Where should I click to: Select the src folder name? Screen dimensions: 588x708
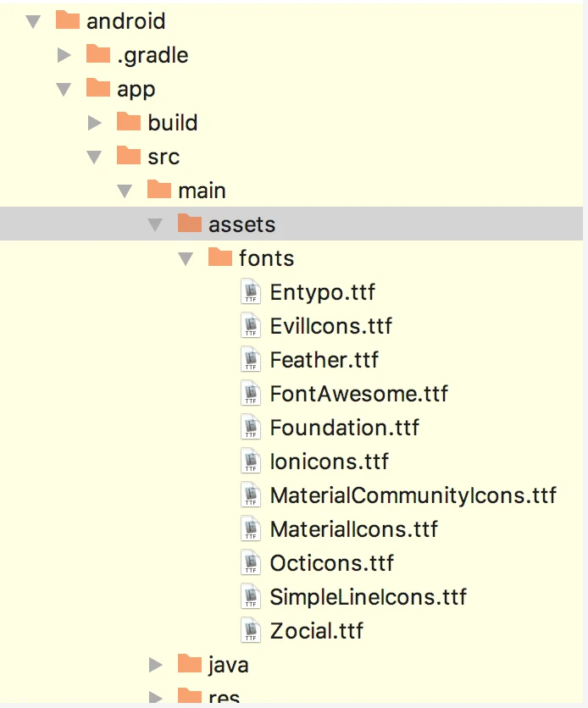tap(164, 158)
